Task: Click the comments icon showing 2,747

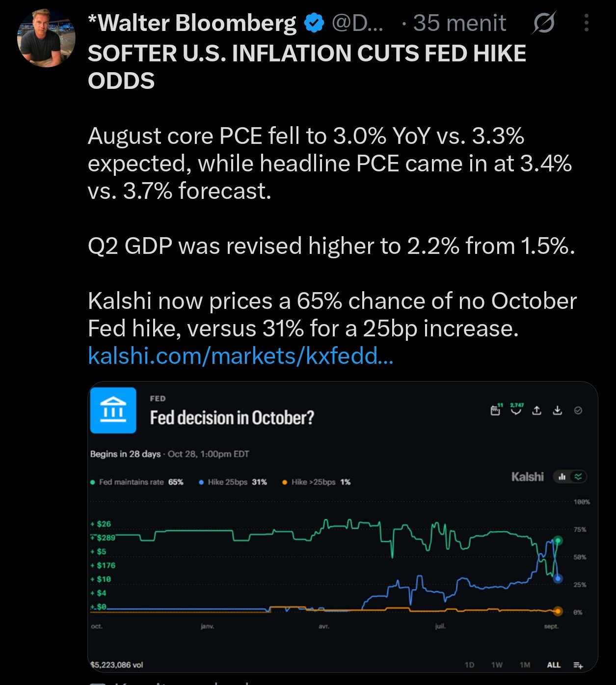Action: pos(516,410)
